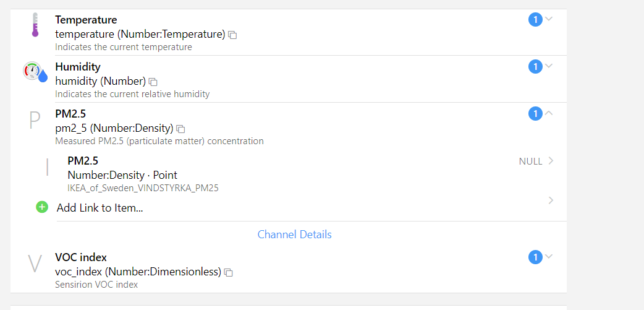Select Add Link to Item option
This screenshot has height=310, width=644.
pyautogui.click(x=100, y=208)
